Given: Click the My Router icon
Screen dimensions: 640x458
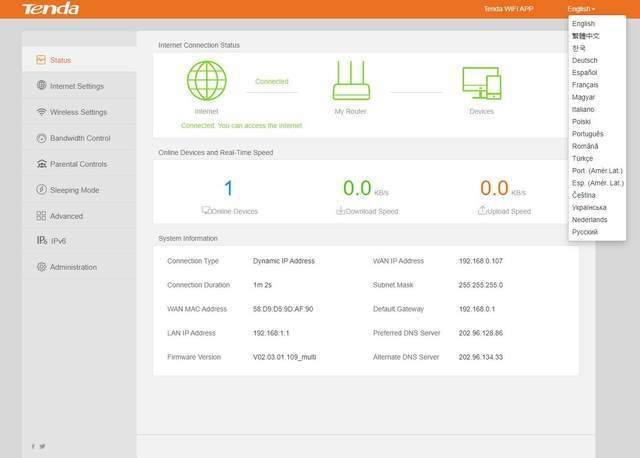Looking at the screenshot, I should (x=351, y=80).
